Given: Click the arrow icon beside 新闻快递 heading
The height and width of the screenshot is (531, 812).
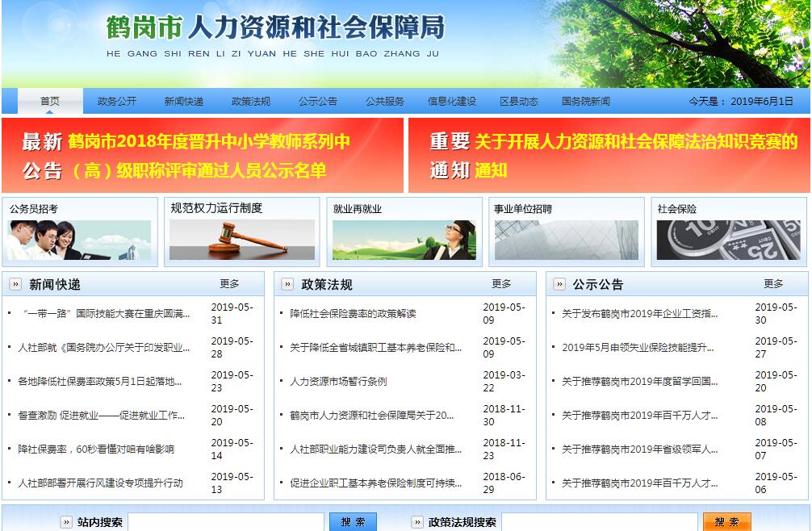Looking at the screenshot, I should [x=15, y=284].
